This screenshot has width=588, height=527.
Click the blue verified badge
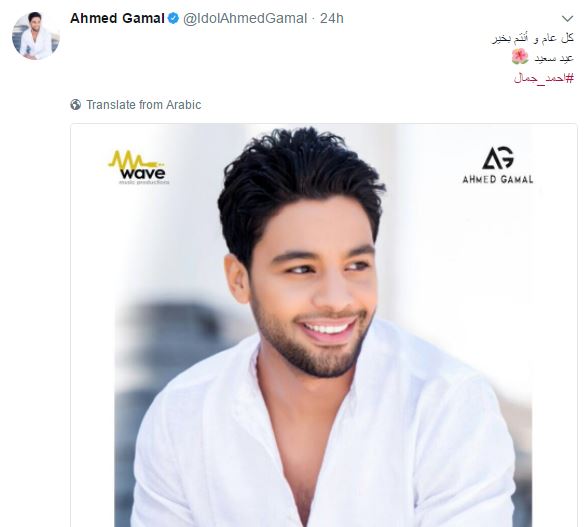173,18
